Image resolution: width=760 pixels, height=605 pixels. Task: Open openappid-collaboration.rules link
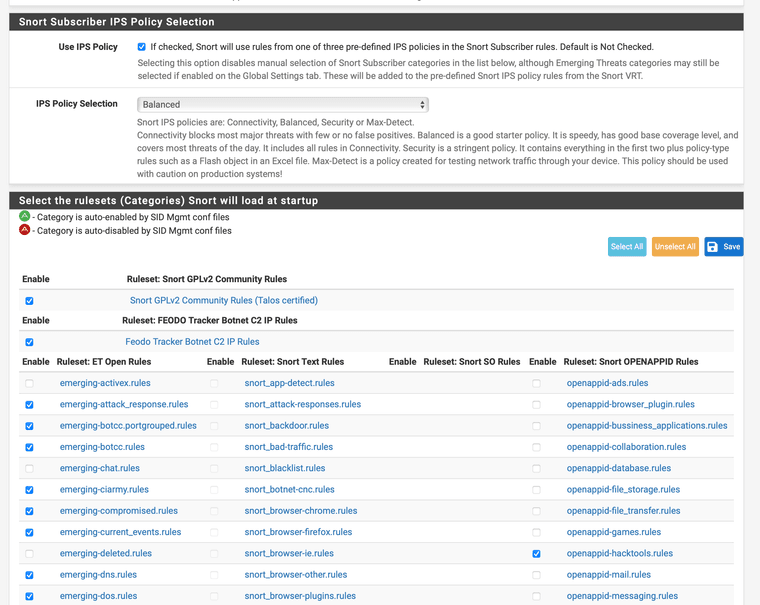tap(626, 447)
